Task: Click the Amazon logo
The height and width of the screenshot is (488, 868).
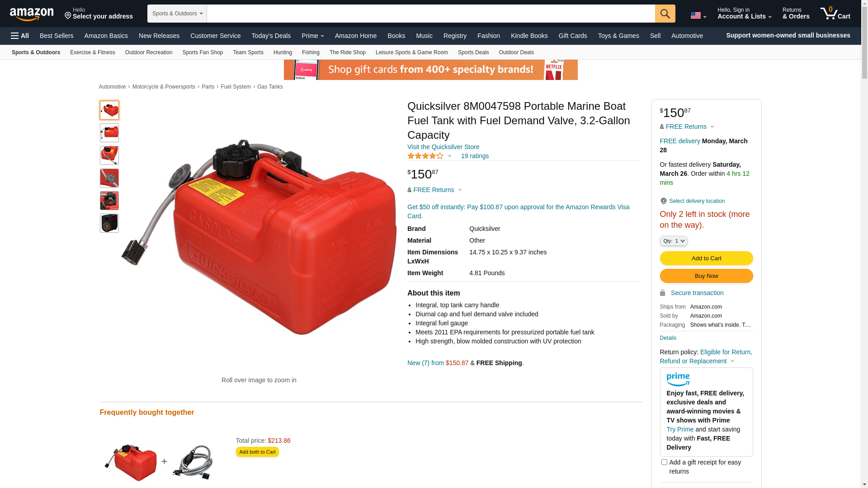Action: pyautogui.click(x=32, y=14)
